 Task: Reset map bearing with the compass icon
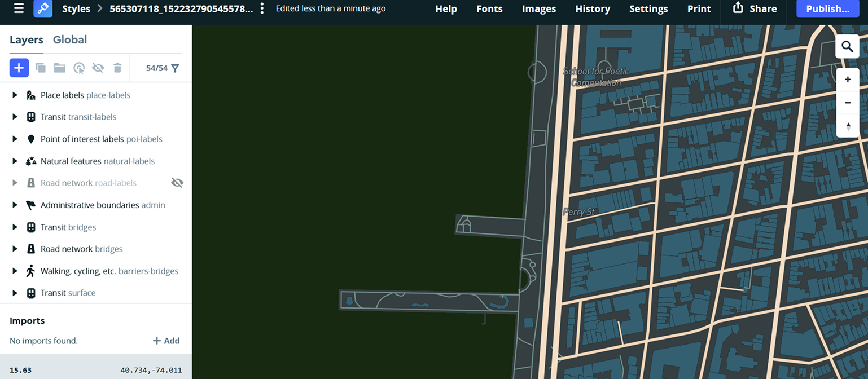847,126
